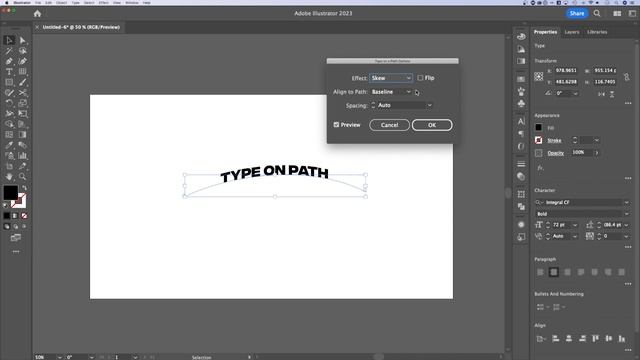Select the Paintbrush tool

coord(22,82)
